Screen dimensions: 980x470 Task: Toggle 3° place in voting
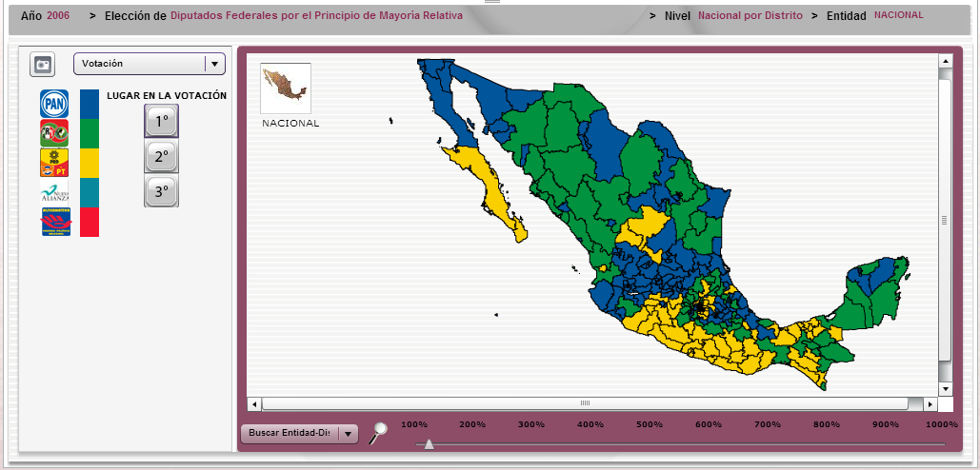point(161,191)
